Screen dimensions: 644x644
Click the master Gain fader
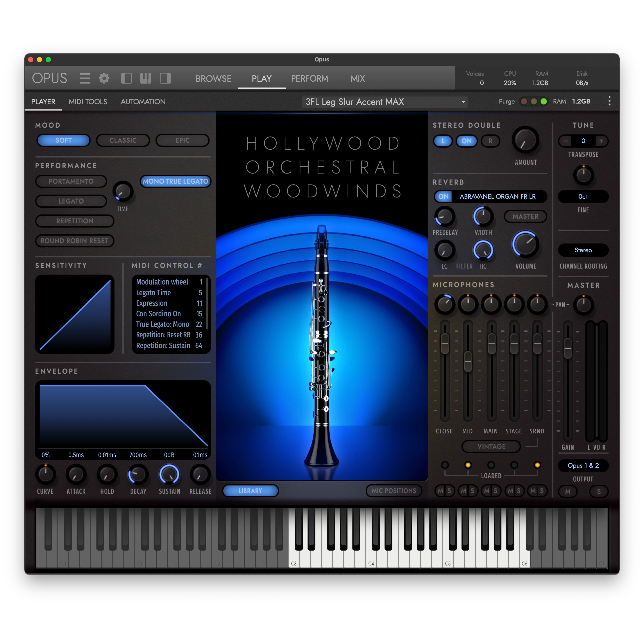[x=568, y=348]
